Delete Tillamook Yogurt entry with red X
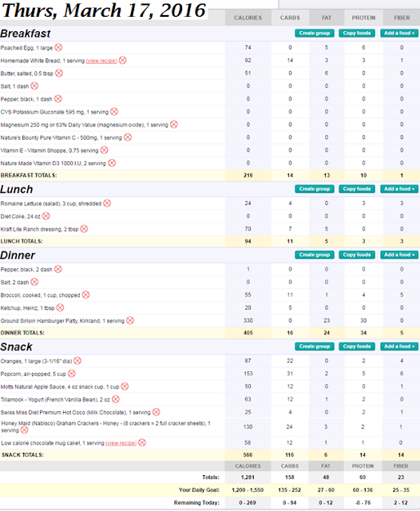Image resolution: width=420 pixels, height=511 pixels. (116, 399)
